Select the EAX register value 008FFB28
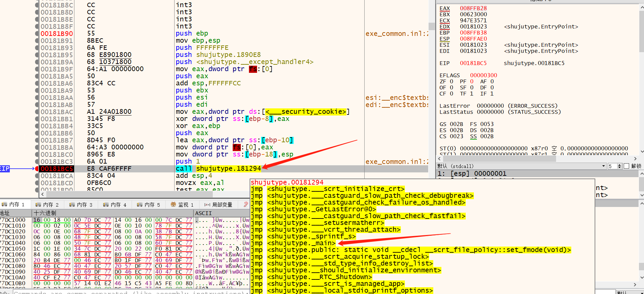Screen dimensions: 644x294 (473, 8)
